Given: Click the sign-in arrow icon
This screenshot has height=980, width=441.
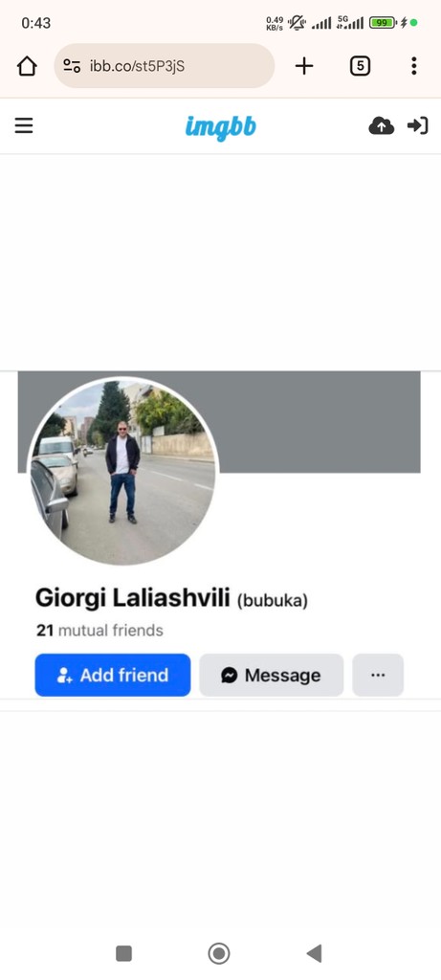Looking at the screenshot, I should point(417,126).
